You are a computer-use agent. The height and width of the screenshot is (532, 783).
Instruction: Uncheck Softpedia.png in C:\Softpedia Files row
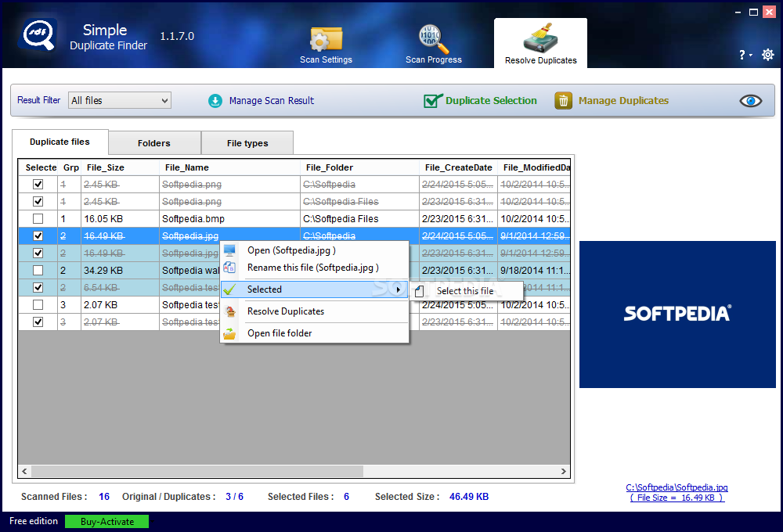38,202
